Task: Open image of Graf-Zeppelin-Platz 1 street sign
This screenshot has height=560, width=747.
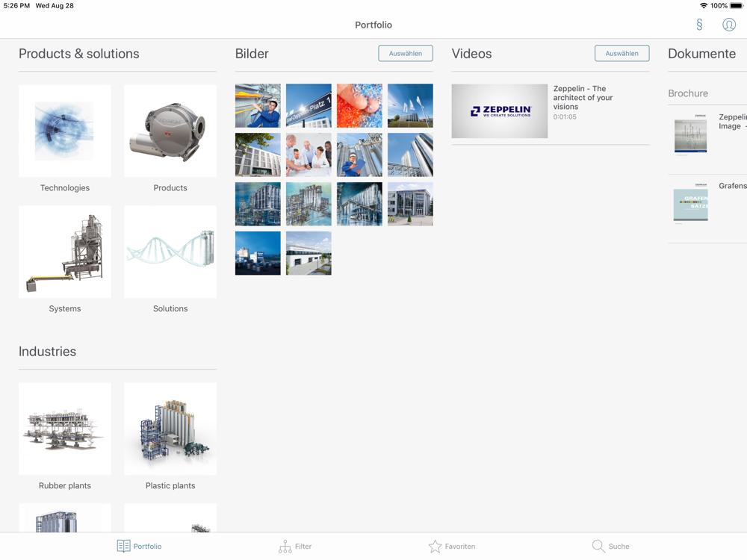Action: tap(309, 106)
